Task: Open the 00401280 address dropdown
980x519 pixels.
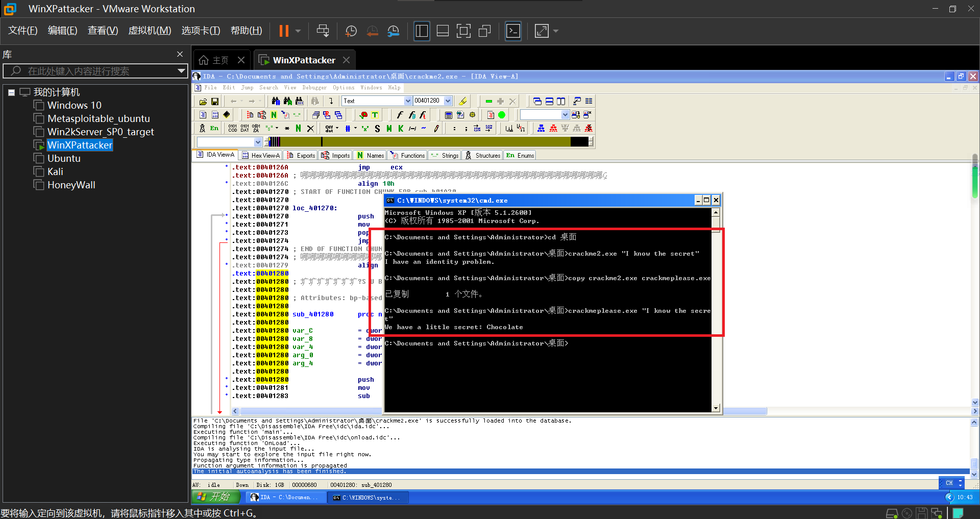Action: point(448,101)
